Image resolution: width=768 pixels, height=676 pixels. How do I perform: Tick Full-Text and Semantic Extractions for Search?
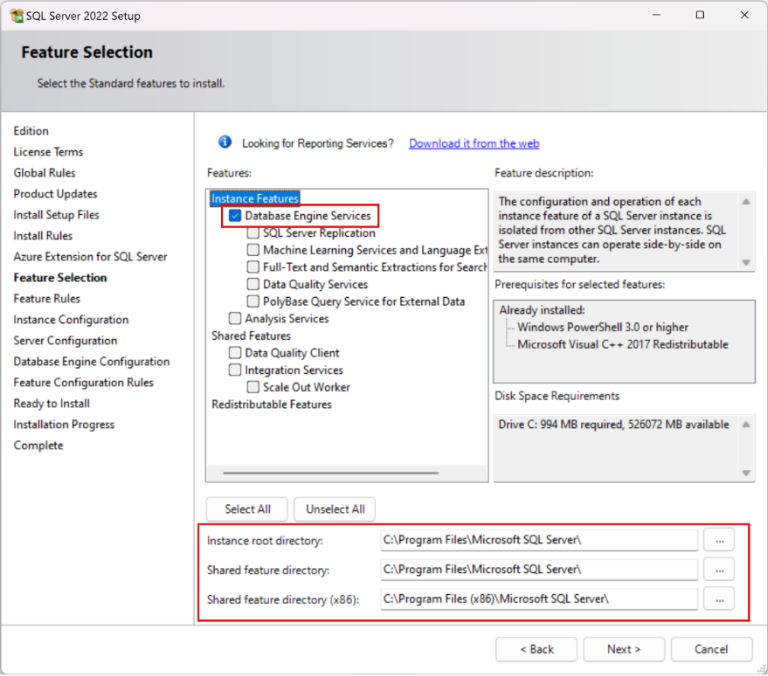[253, 267]
